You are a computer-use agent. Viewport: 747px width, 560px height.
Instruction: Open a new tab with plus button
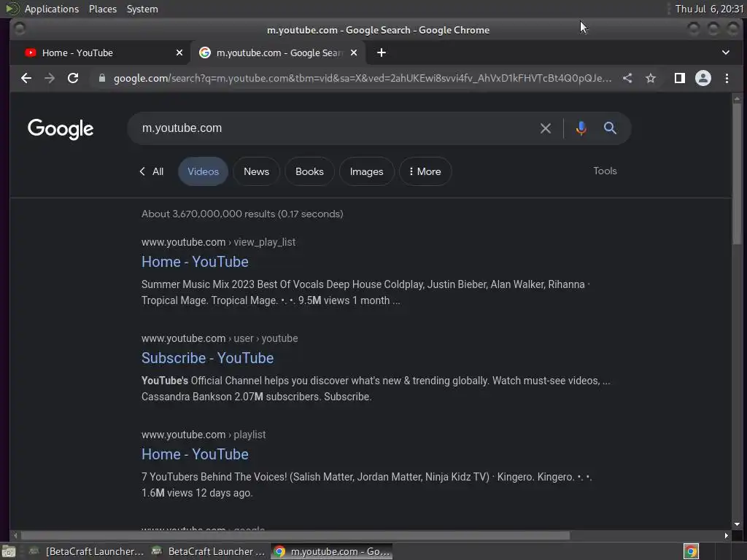pos(382,52)
